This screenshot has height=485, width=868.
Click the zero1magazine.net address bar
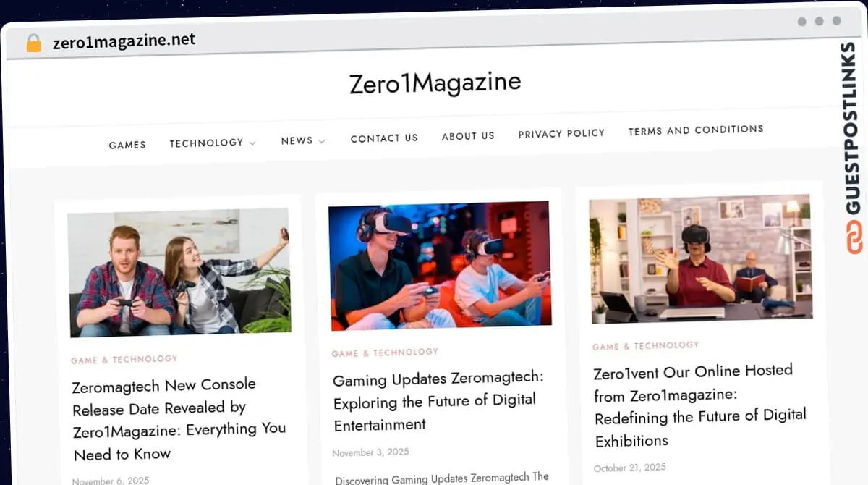(124, 41)
